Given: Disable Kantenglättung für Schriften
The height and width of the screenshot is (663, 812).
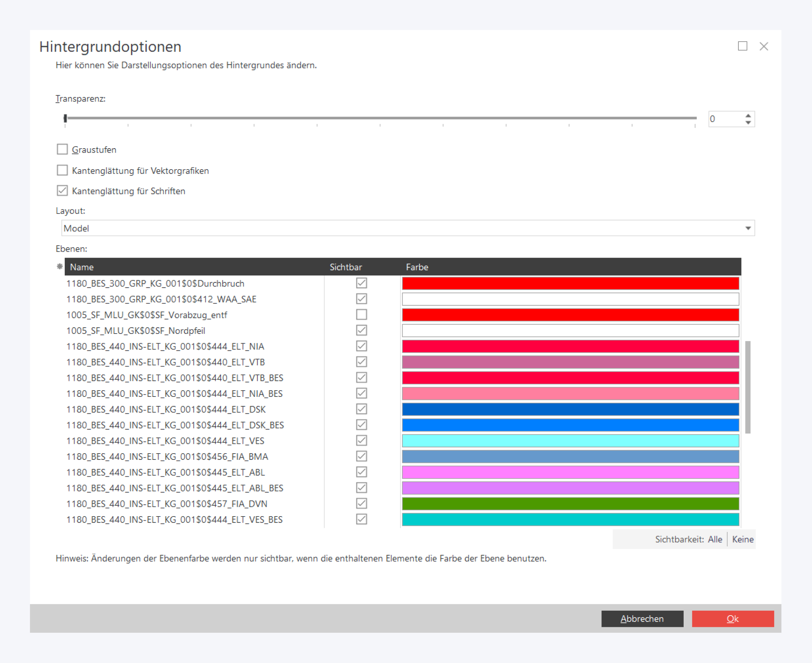Looking at the screenshot, I should point(62,191).
